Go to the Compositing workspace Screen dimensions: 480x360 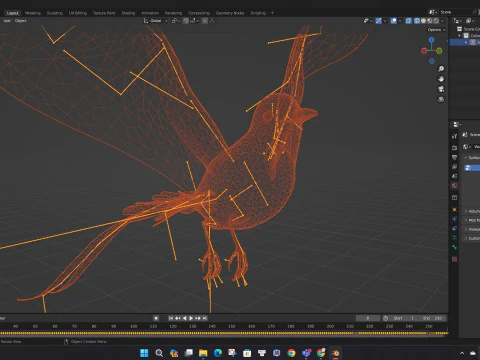(199, 13)
